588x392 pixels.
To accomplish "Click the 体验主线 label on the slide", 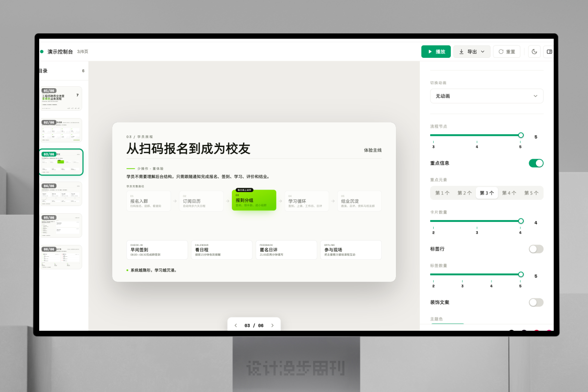I will pyautogui.click(x=372, y=150).
